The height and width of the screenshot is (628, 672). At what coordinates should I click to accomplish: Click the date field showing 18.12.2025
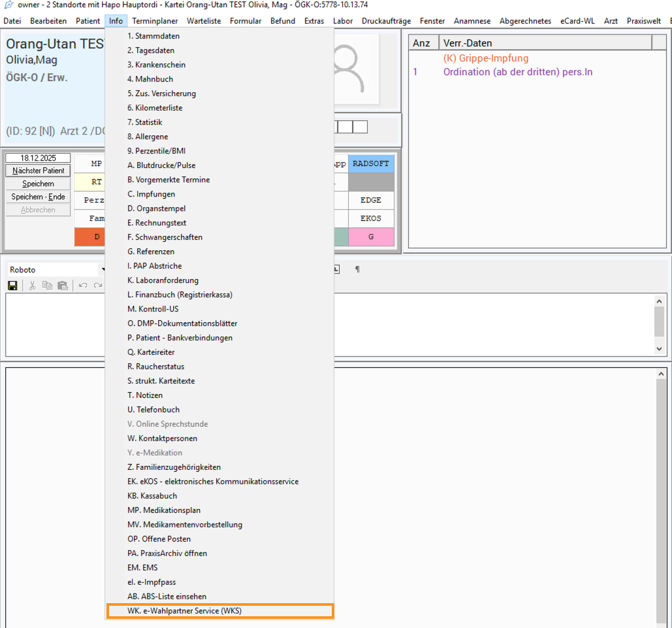[38, 158]
